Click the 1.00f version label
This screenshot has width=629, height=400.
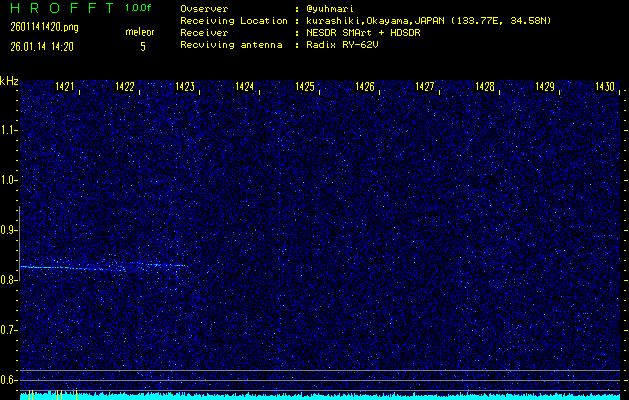[139, 8]
